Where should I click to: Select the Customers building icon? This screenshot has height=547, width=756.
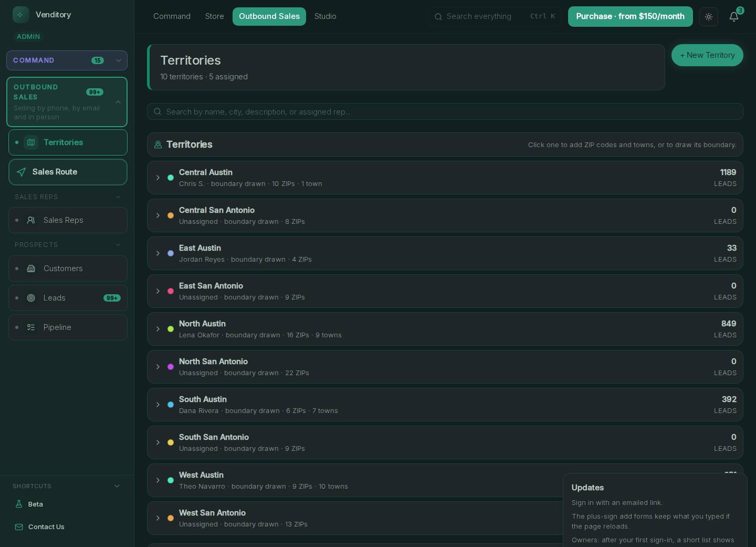pyautogui.click(x=31, y=269)
